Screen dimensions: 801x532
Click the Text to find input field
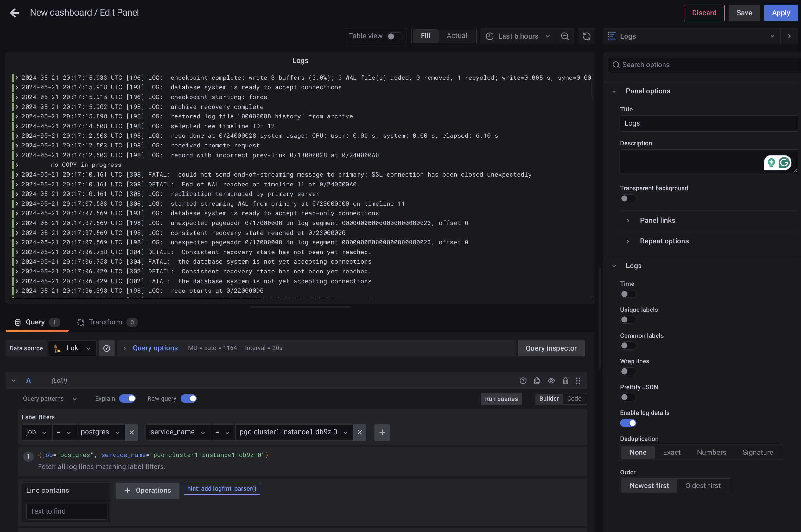pos(67,511)
